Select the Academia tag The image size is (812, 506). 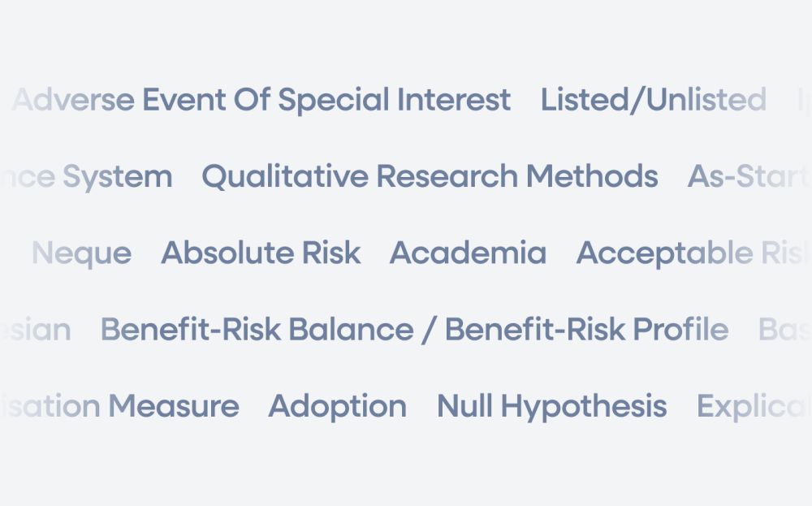pos(468,253)
